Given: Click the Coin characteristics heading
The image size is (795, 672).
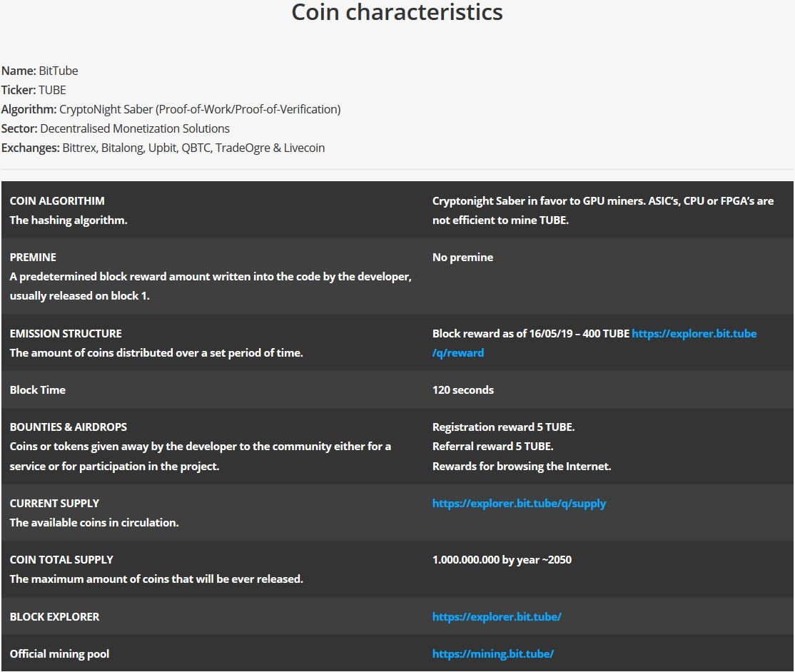Looking at the screenshot, I should (x=397, y=12).
